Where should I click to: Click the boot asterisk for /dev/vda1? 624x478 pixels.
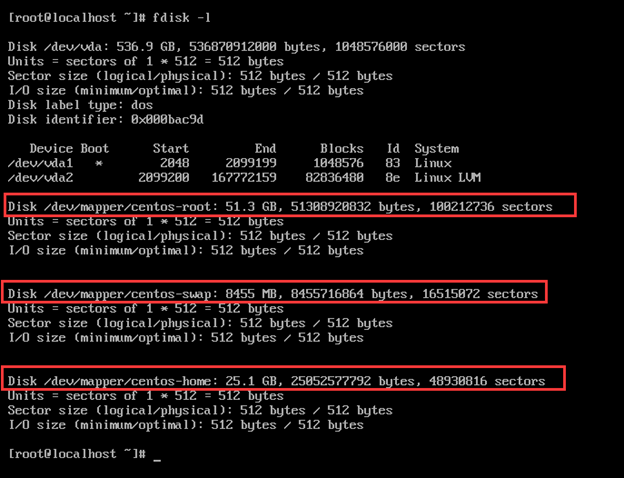[x=99, y=164]
